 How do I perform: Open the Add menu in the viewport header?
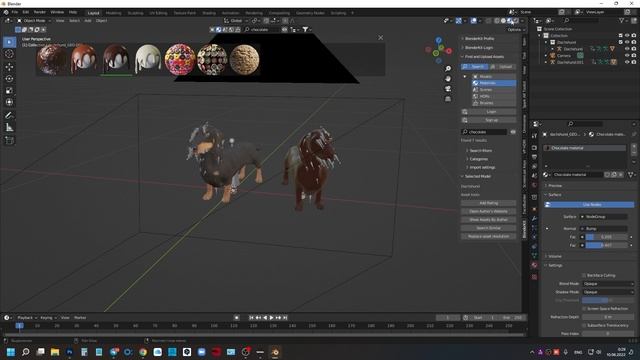[88, 20]
